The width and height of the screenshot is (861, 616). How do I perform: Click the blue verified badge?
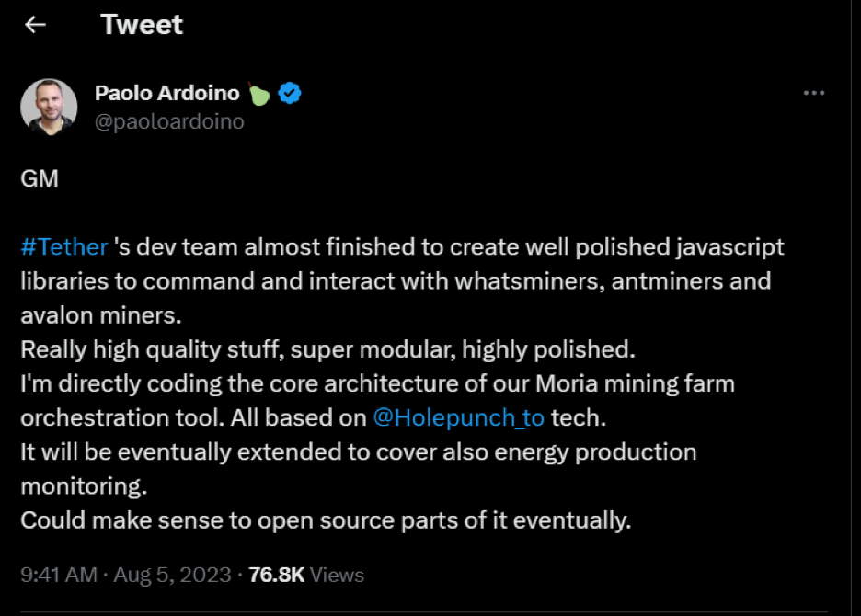click(291, 93)
